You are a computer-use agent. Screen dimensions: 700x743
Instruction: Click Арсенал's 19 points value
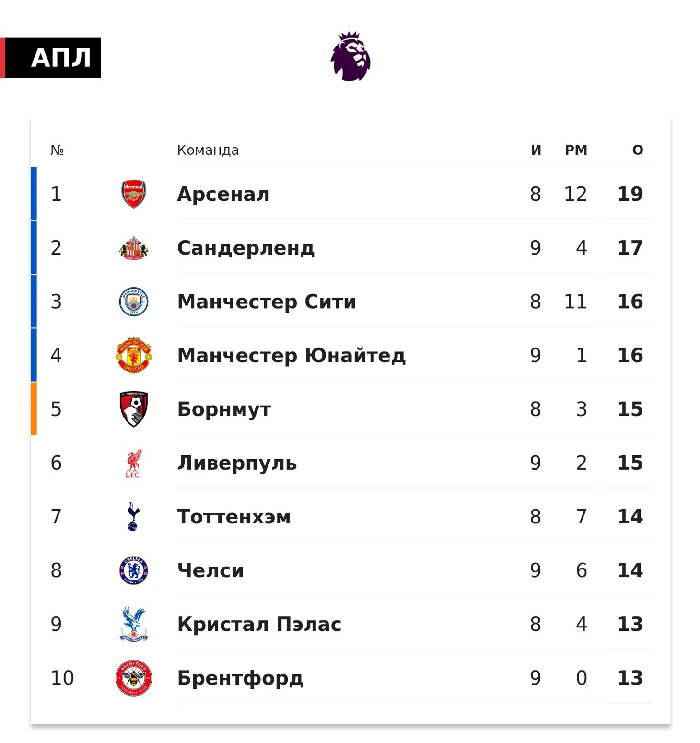630,194
